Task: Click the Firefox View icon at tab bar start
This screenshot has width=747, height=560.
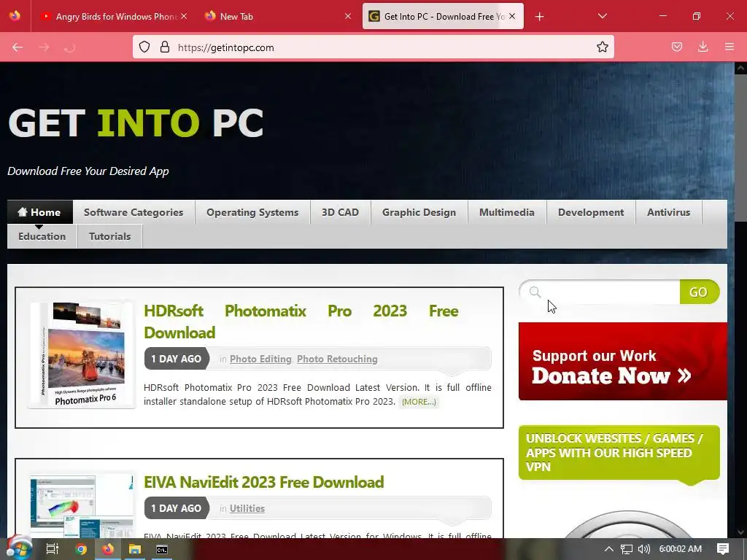Action: point(15,16)
